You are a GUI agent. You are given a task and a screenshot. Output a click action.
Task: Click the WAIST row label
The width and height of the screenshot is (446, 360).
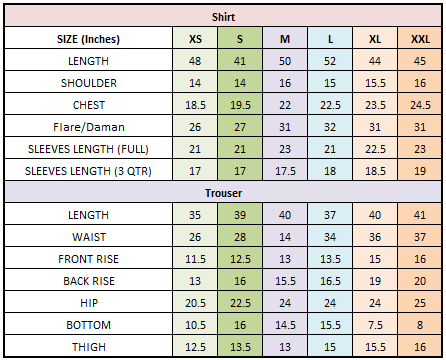tap(89, 237)
